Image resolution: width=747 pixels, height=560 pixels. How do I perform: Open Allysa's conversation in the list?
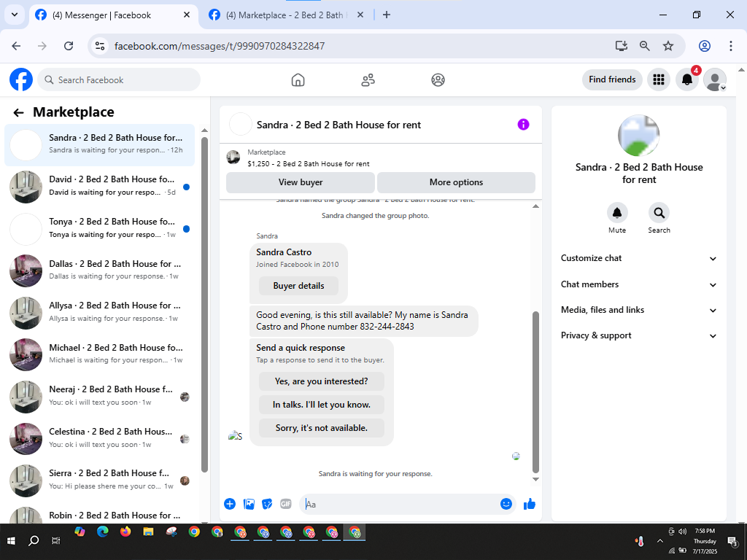coord(99,313)
